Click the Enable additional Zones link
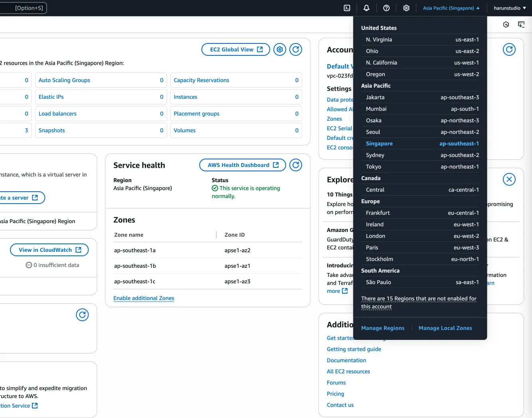 (144, 298)
